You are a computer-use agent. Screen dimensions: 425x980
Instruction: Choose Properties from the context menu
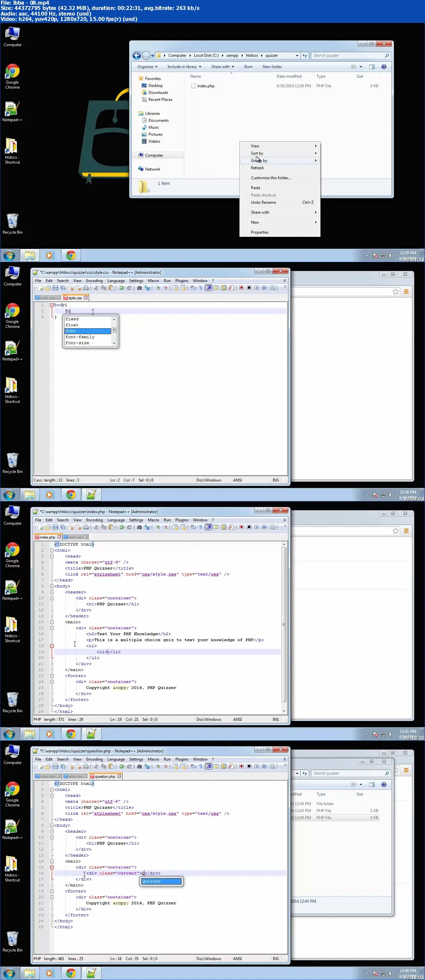tap(280, 232)
